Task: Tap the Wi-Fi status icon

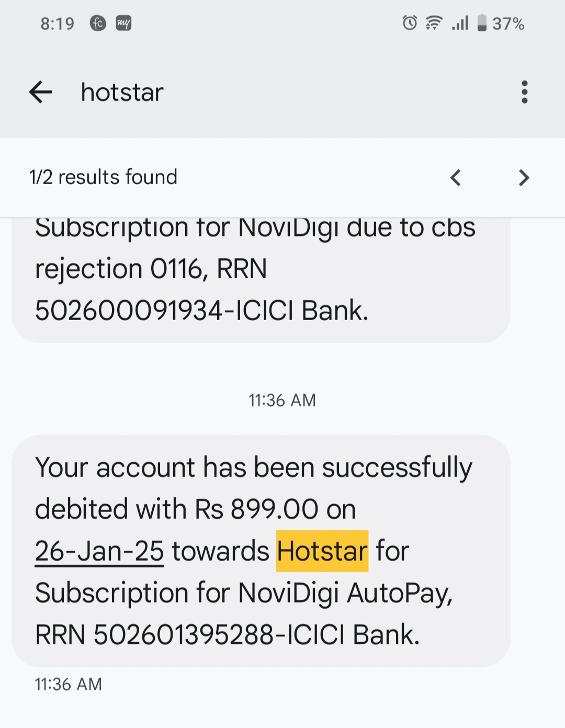Action: [x=434, y=23]
